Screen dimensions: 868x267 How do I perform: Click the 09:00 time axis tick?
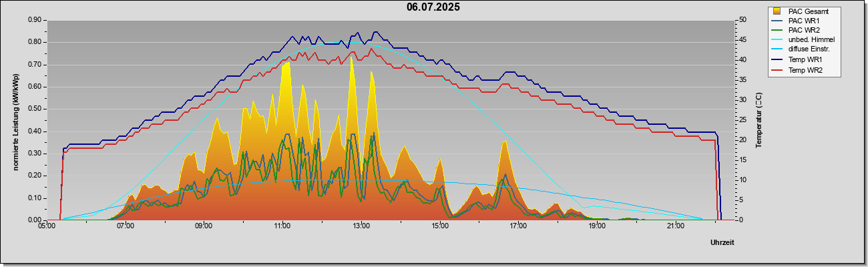204,226
